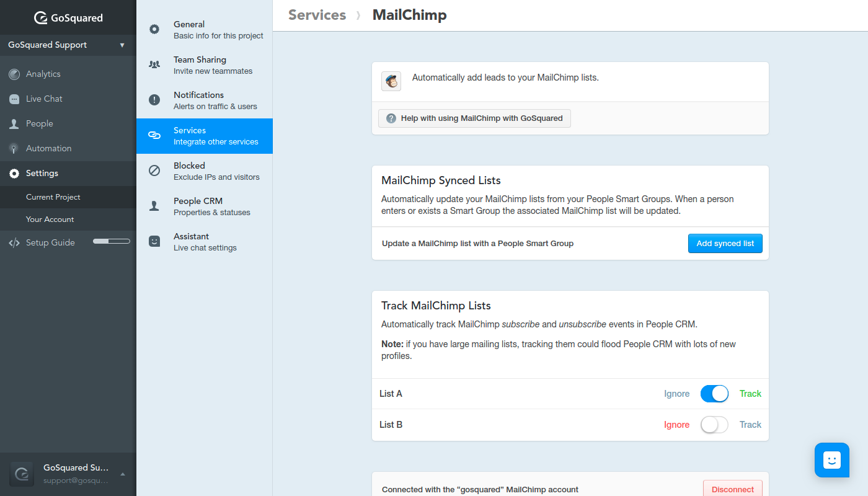The height and width of the screenshot is (496, 868).
Task: Open Blocked IPs and visitors settings
Action: pyautogui.click(x=205, y=171)
